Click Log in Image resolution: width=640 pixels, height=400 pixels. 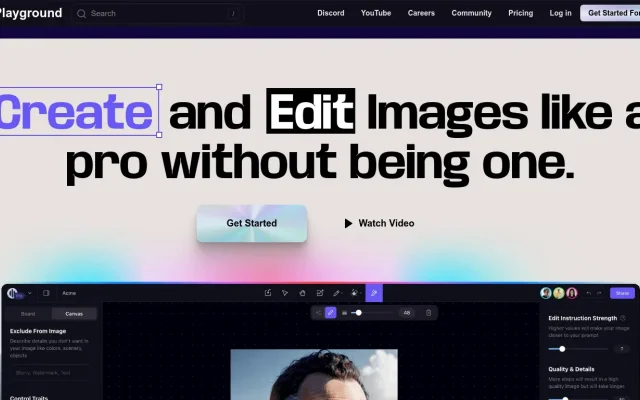(560, 13)
